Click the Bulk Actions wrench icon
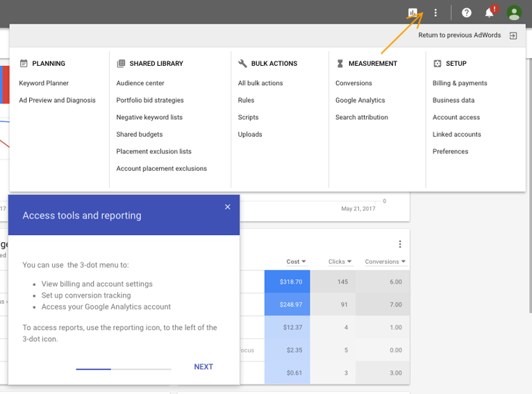Screen dimensions: 532x394 click(242, 63)
